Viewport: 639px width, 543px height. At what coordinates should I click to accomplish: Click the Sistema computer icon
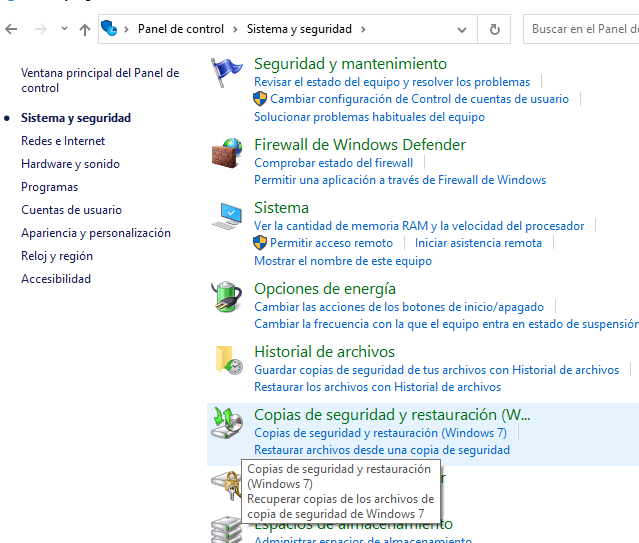(227, 216)
